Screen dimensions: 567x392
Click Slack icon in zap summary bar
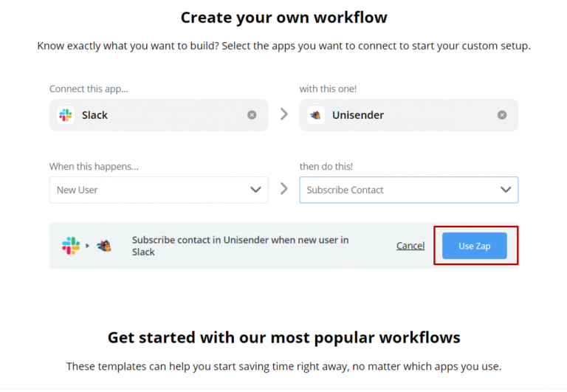71,246
